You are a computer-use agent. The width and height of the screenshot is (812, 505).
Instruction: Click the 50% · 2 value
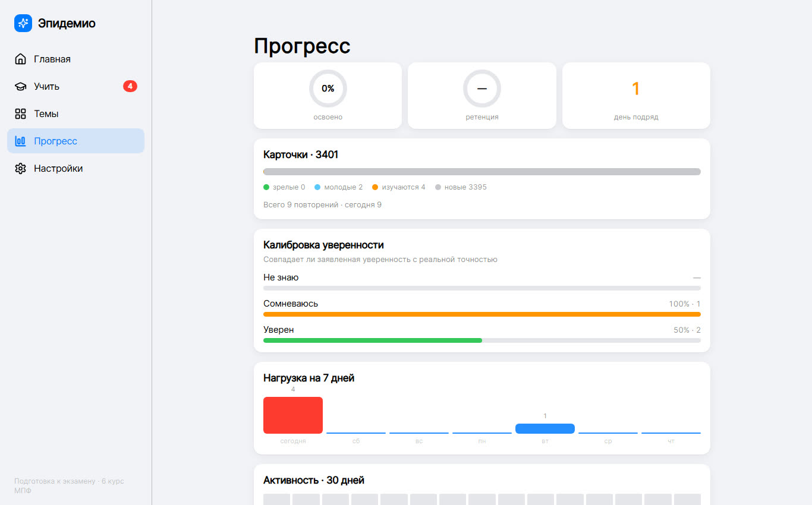point(687,330)
